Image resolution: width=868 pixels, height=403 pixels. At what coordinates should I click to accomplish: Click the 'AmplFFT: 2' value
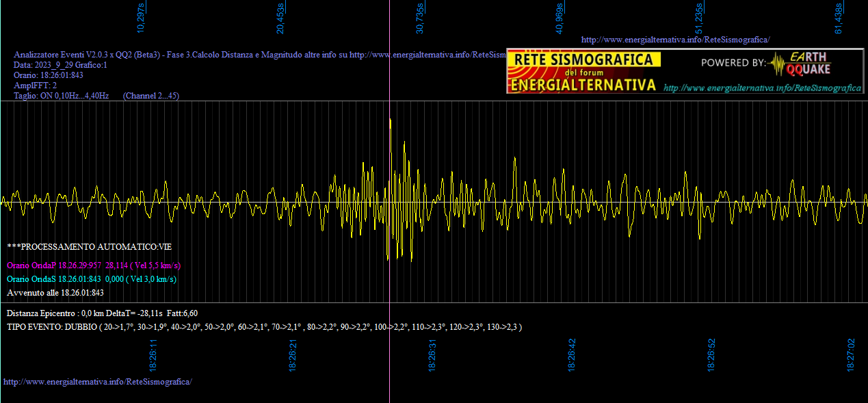tap(36, 86)
